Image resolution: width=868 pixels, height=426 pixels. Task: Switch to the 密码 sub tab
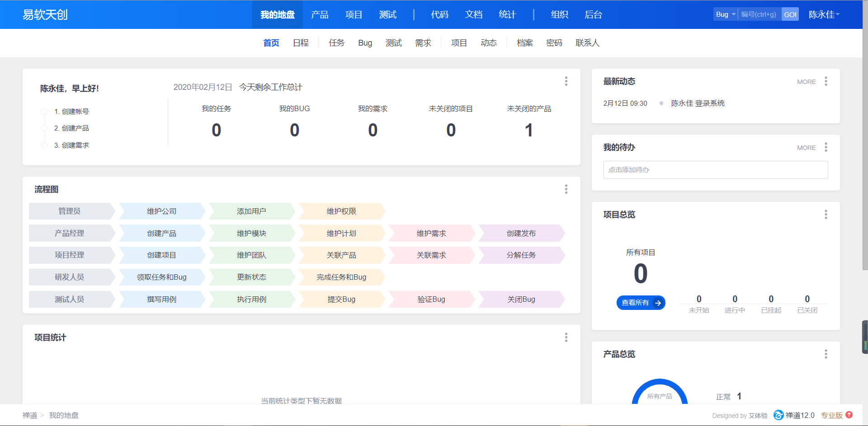click(554, 43)
